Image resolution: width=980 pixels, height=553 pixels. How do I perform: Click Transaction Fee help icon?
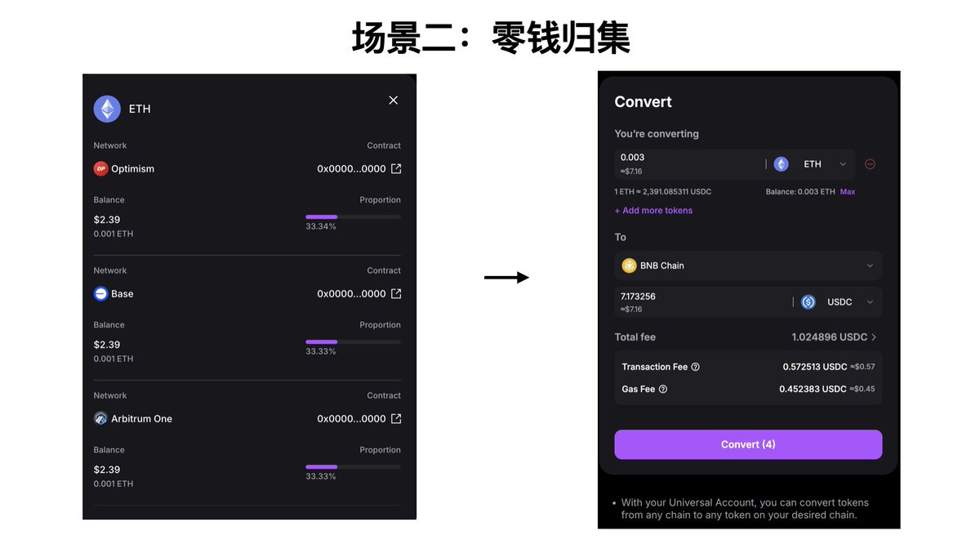coord(696,368)
